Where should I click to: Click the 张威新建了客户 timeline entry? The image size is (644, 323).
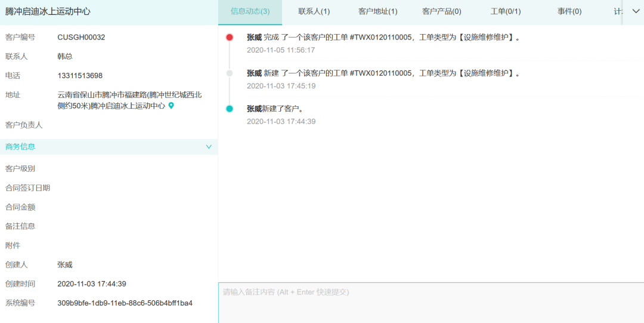click(275, 109)
